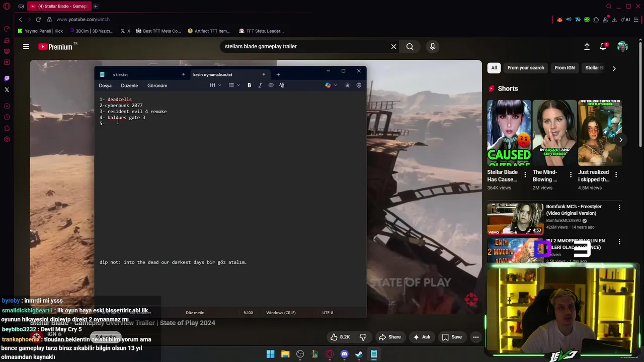
Task: Open Düzenle menu in Notepad
Action: [x=129, y=85]
